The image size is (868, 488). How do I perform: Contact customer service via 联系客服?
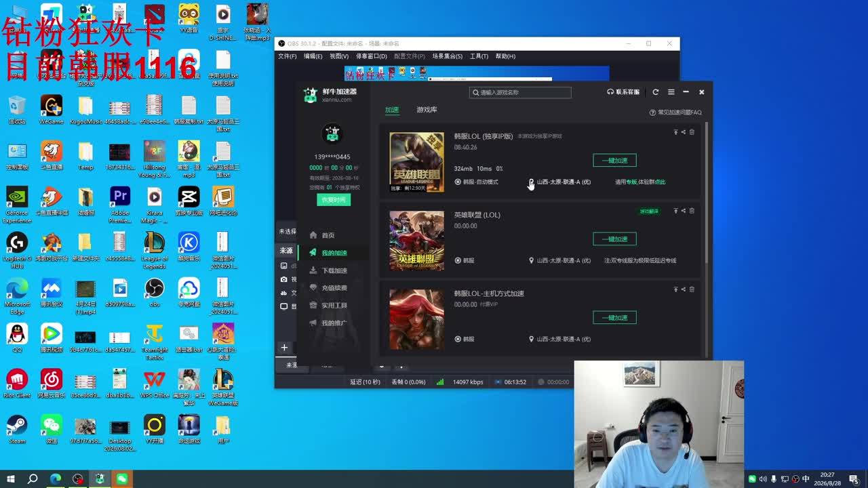[x=623, y=92]
